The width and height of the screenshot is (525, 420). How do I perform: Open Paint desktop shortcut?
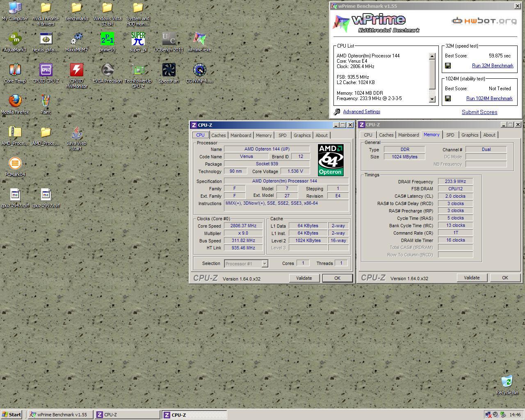click(46, 105)
